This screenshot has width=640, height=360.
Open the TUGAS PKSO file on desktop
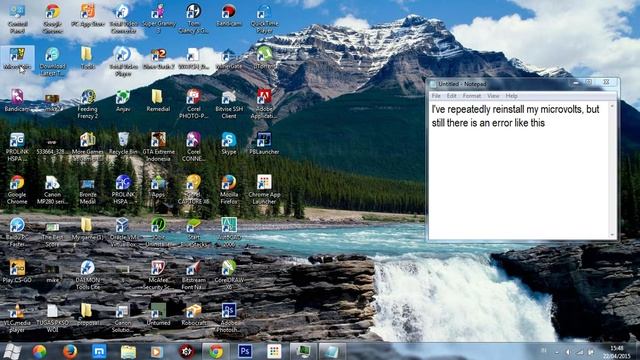click(x=52, y=318)
